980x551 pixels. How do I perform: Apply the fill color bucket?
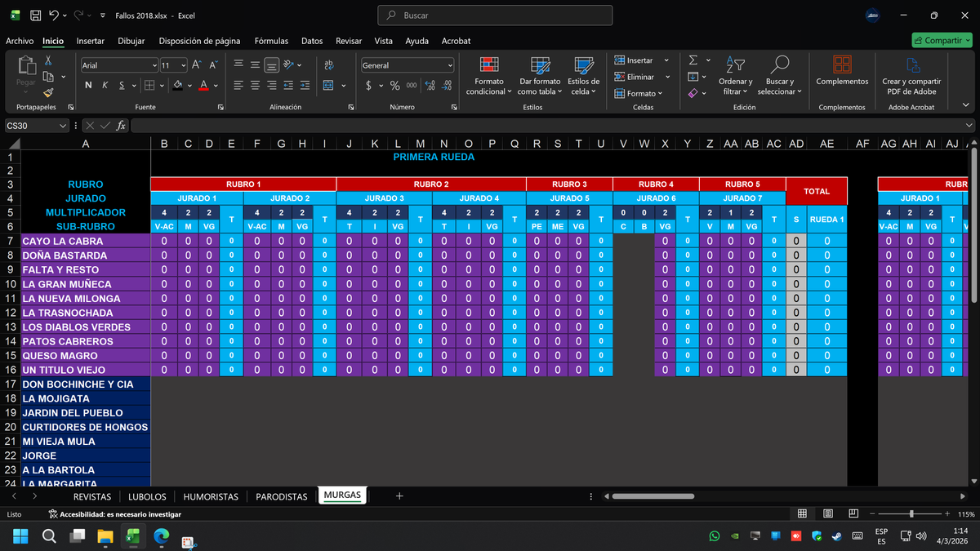pyautogui.click(x=177, y=85)
